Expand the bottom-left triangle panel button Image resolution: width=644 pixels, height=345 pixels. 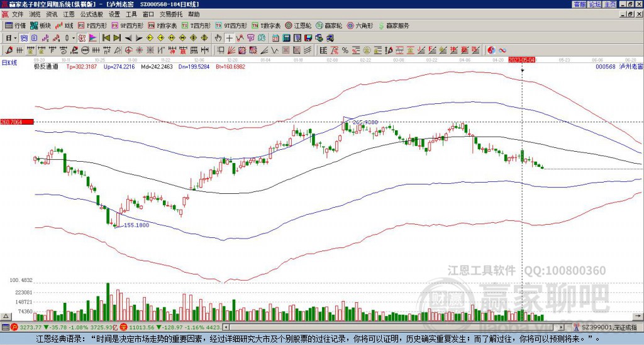click(x=6, y=316)
